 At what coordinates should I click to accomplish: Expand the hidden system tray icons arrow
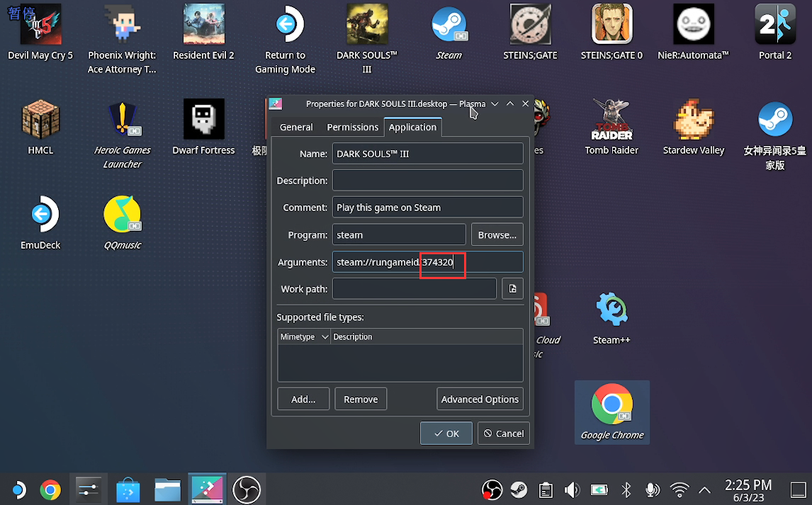(704, 489)
